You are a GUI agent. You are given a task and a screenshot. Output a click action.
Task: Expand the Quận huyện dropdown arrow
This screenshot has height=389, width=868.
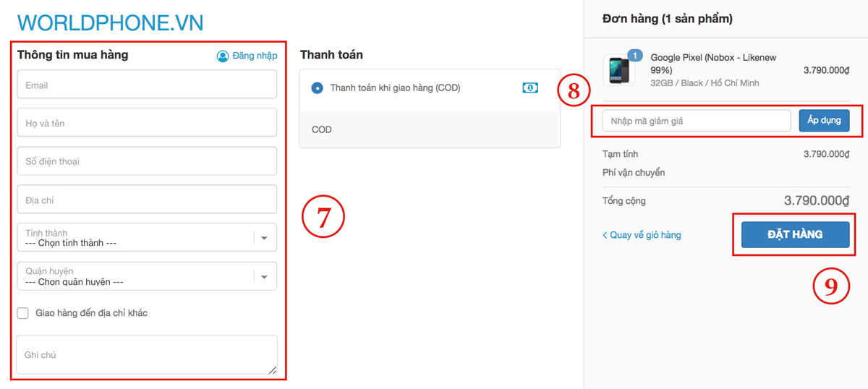click(x=264, y=276)
